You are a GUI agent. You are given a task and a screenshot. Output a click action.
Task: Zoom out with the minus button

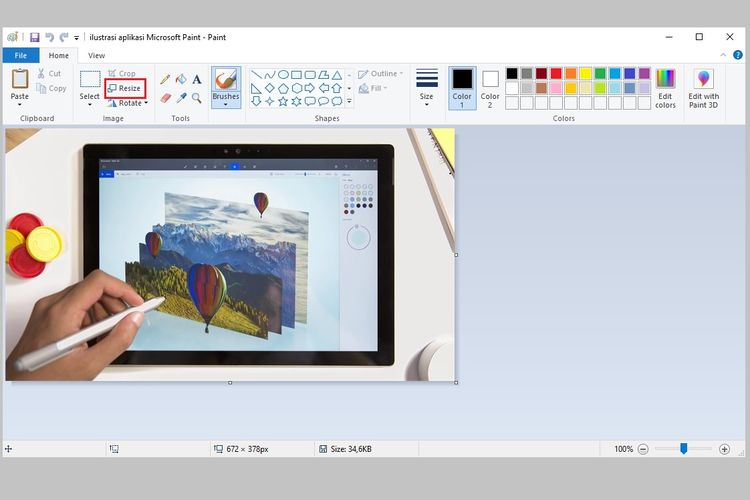click(x=643, y=449)
